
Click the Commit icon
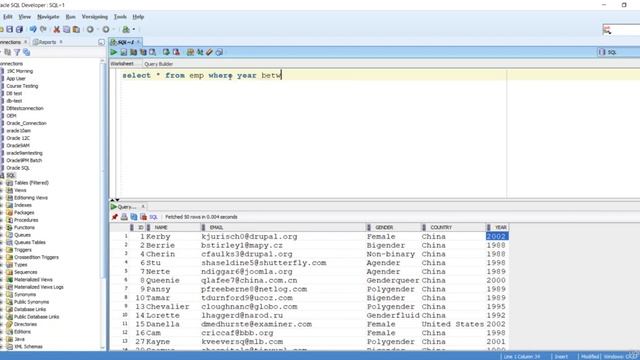[x=166, y=52]
